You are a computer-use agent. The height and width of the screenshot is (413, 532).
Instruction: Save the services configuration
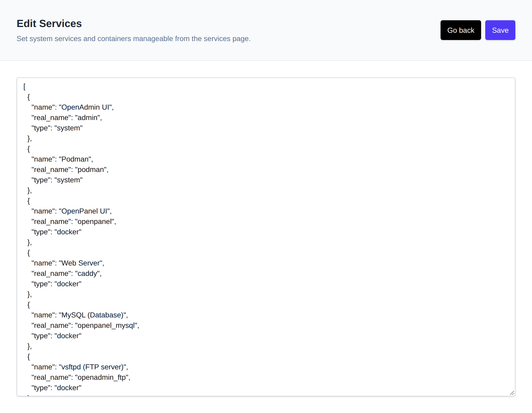coord(500,30)
